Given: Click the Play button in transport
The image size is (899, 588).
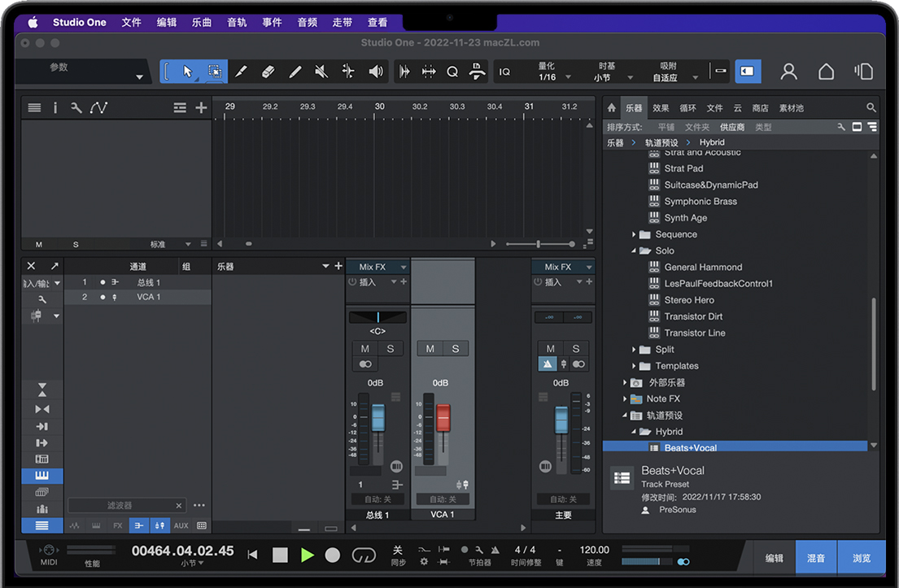Looking at the screenshot, I should (307, 555).
